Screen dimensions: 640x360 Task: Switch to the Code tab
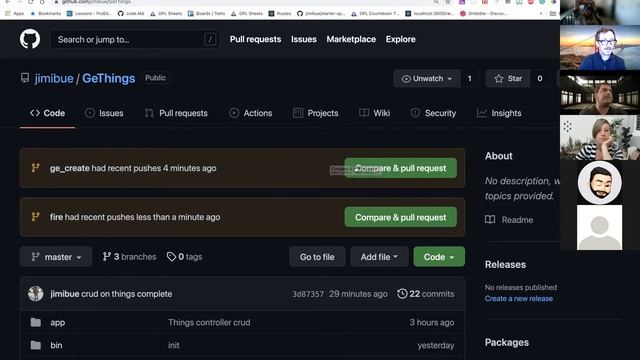47,113
